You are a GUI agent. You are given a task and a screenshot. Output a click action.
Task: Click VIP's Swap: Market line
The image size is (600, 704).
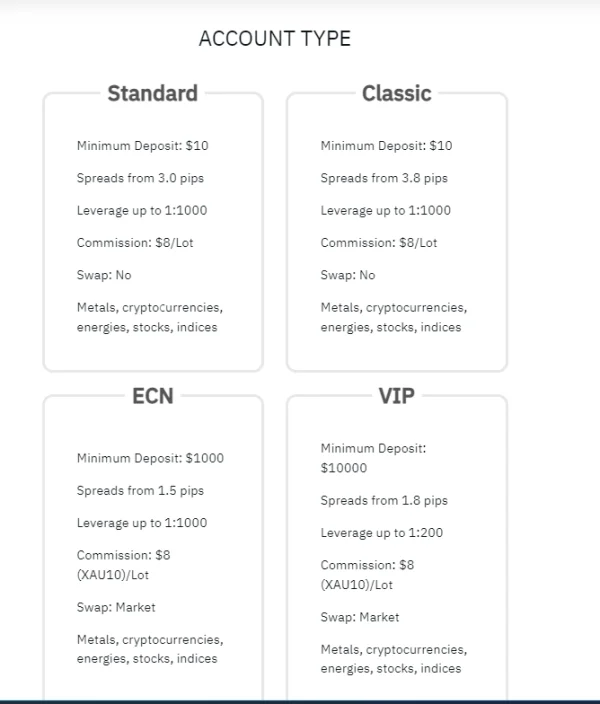pyautogui.click(x=360, y=617)
